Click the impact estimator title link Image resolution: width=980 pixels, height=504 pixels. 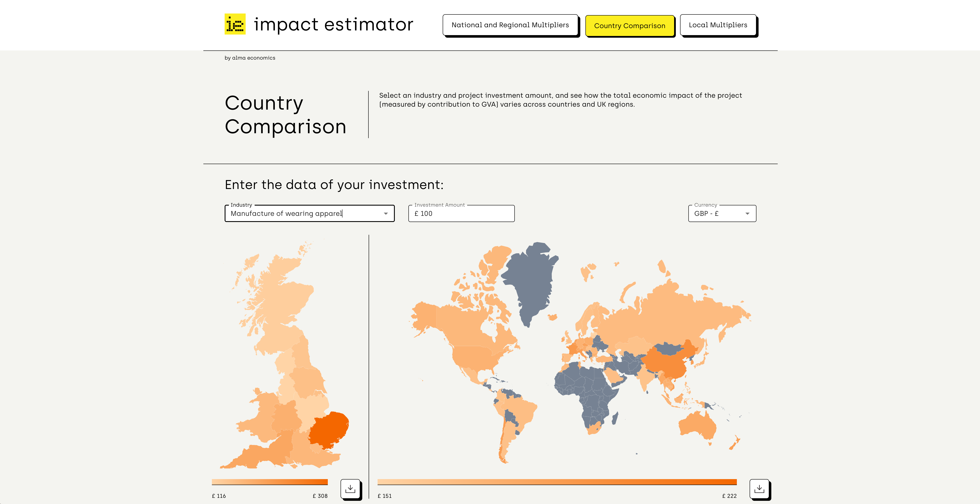pyautogui.click(x=333, y=24)
